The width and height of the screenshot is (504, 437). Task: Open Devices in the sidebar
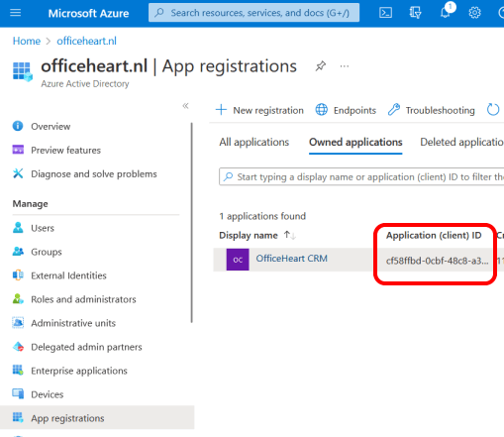pyautogui.click(x=48, y=394)
